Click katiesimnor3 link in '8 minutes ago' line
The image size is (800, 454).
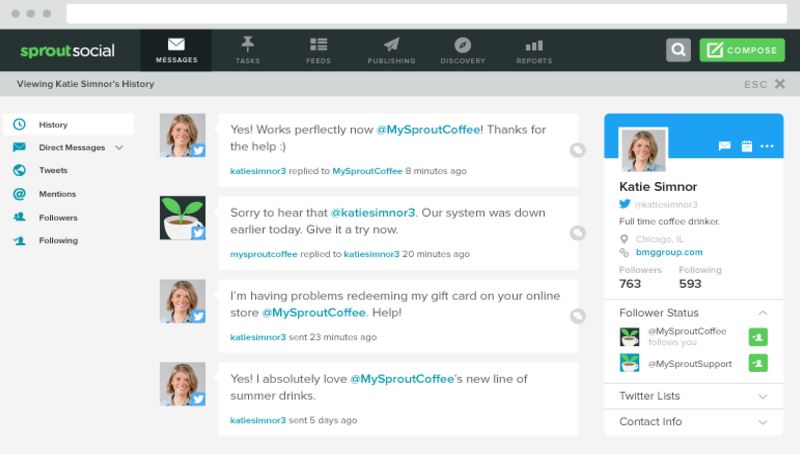[258, 171]
